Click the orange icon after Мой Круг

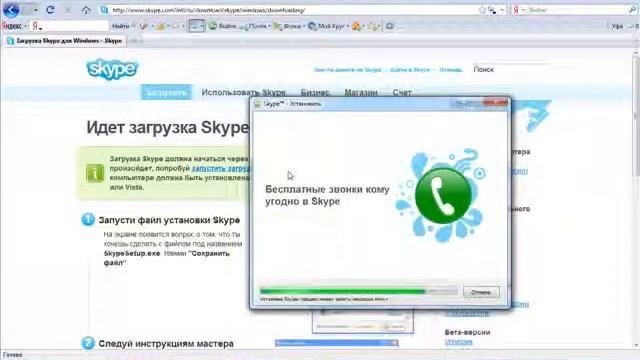click(x=356, y=26)
